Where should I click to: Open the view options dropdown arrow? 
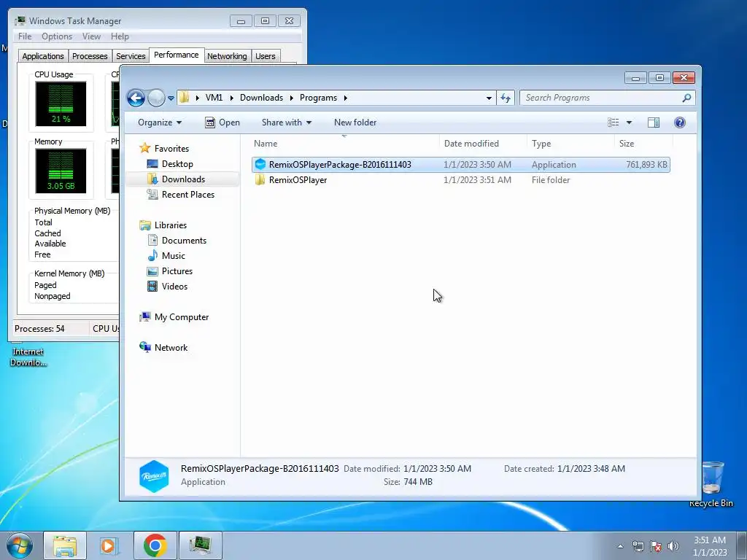click(629, 122)
